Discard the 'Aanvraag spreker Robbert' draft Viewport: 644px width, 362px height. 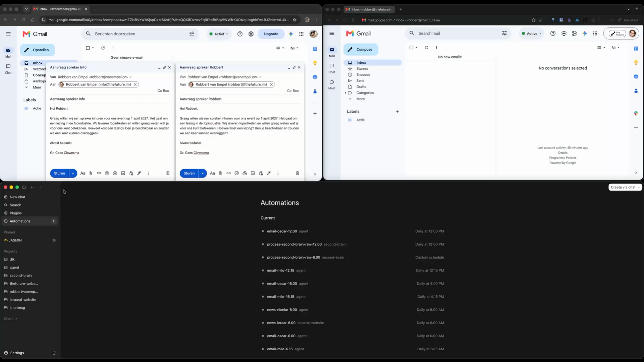[x=298, y=173]
